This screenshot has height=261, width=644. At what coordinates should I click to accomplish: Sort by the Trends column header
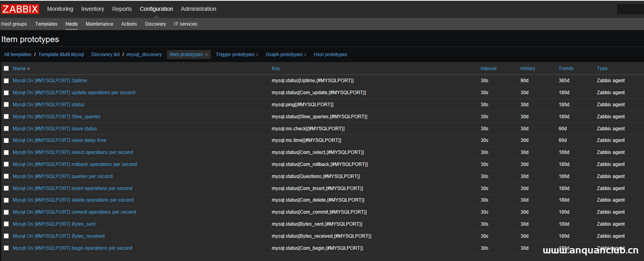click(566, 69)
